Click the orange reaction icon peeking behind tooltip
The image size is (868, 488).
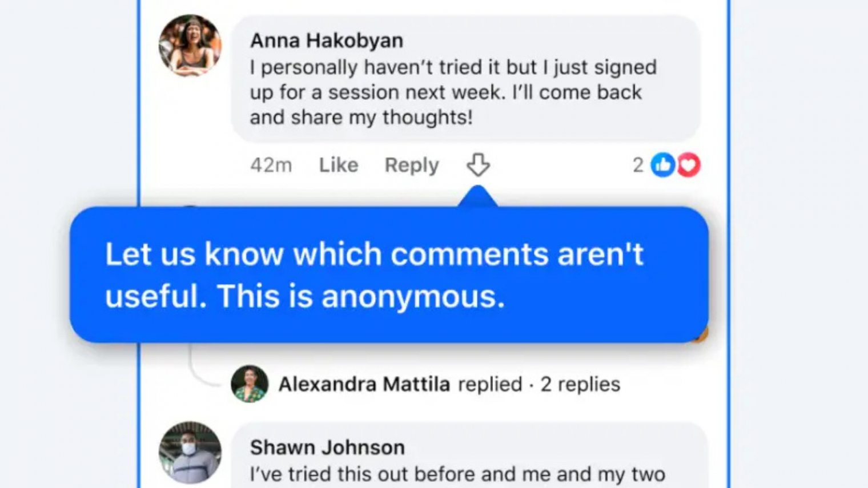click(x=702, y=334)
